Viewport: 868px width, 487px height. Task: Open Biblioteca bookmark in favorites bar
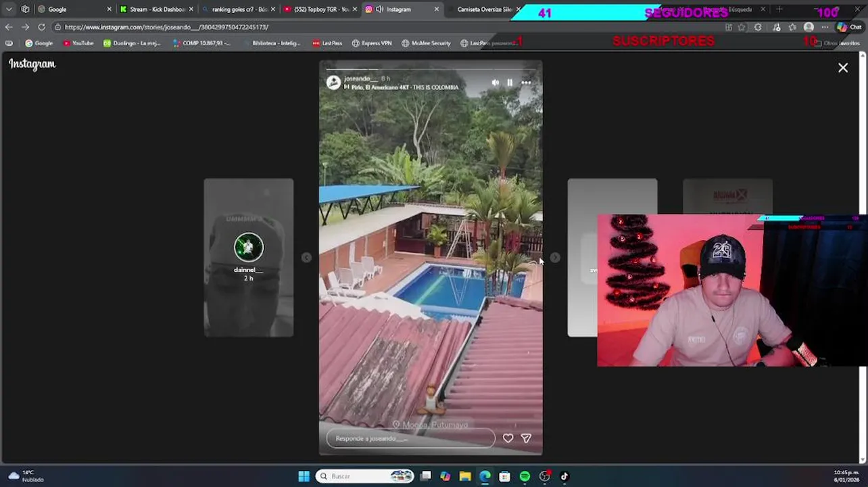tap(271, 43)
